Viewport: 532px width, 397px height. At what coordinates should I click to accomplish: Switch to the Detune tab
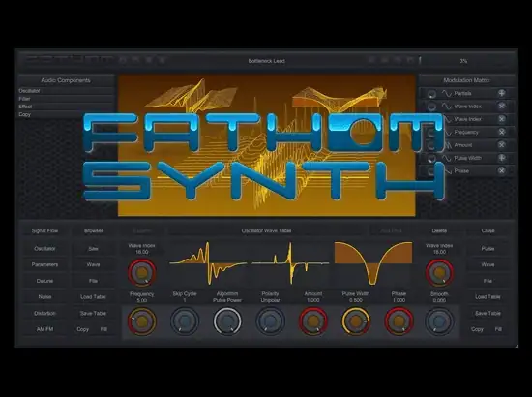[44, 281]
